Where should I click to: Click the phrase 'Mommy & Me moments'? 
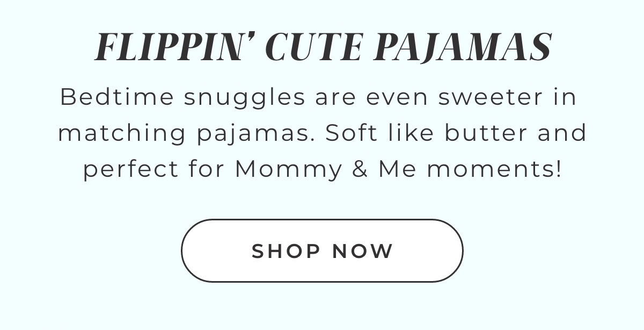click(397, 168)
